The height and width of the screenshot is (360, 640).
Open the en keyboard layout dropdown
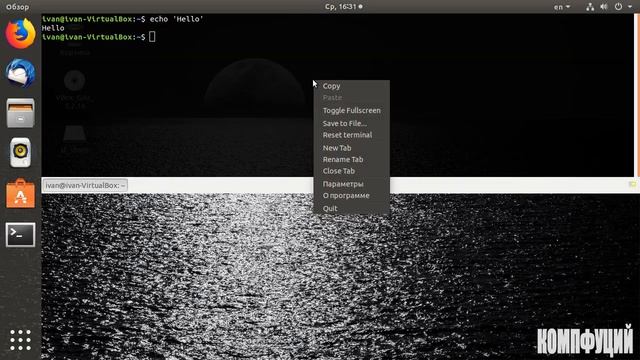point(562,7)
